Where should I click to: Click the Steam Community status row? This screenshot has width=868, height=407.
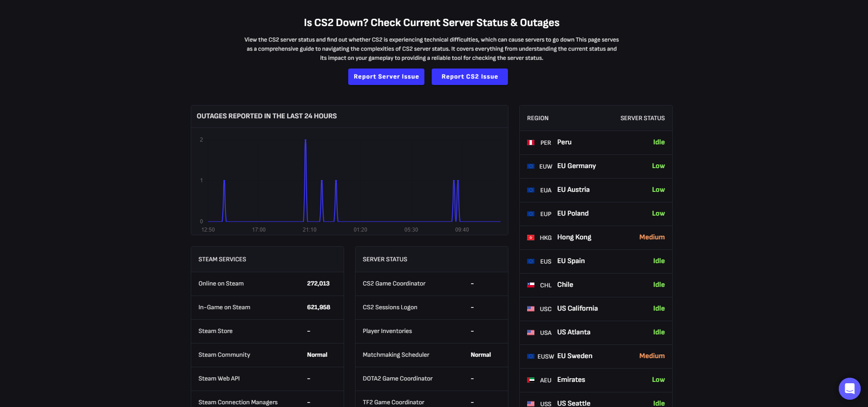pyautogui.click(x=267, y=355)
